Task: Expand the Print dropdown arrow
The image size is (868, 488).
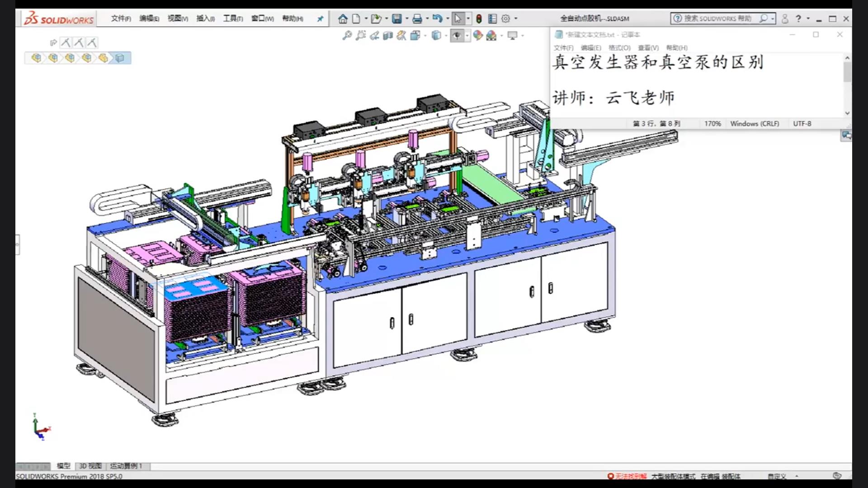Action: [427, 19]
